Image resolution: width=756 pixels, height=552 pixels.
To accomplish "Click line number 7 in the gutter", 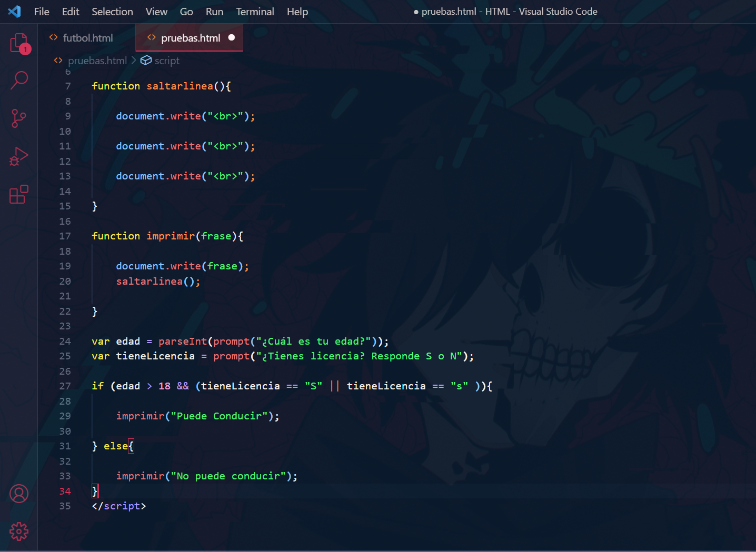I will coord(68,86).
